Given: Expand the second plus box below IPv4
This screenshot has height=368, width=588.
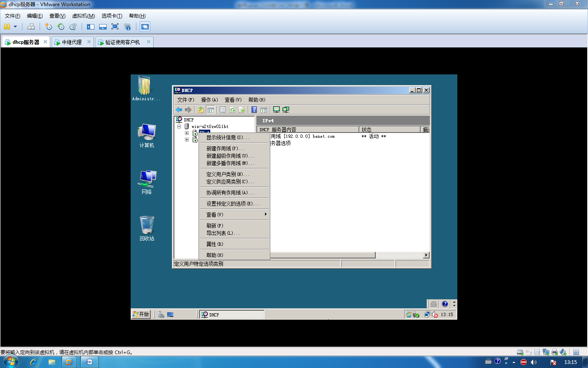Looking at the screenshot, I should 187,139.
